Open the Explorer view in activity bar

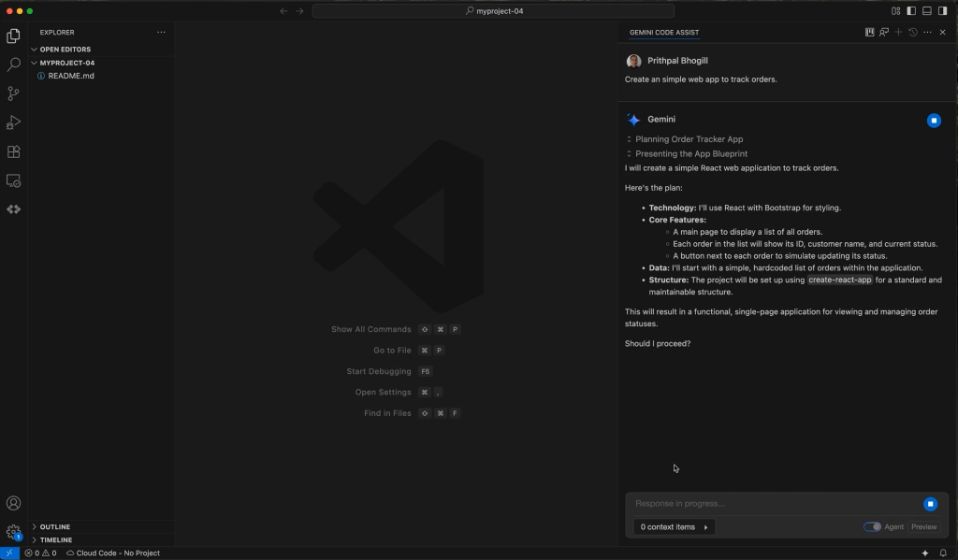[x=13, y=36]
